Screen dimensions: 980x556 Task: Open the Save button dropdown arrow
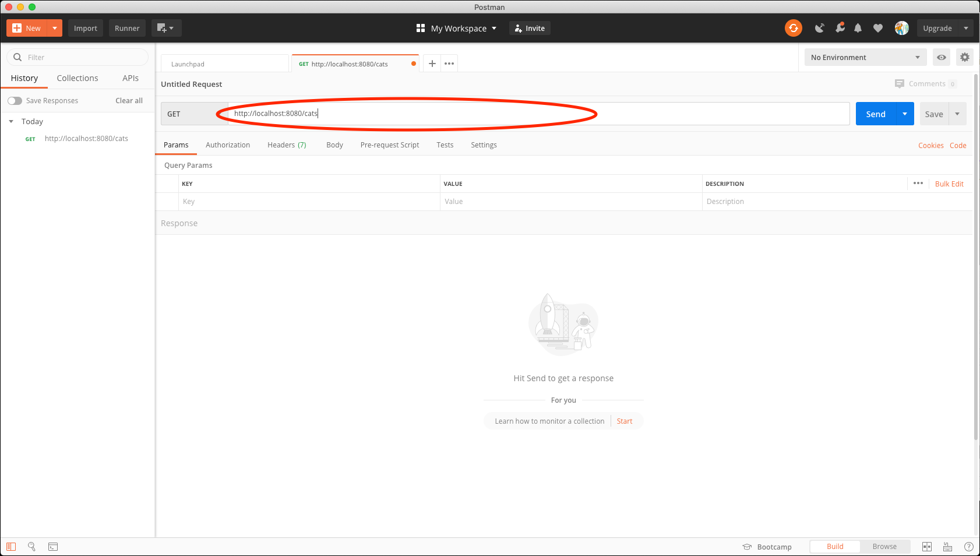tap(957, 114)
